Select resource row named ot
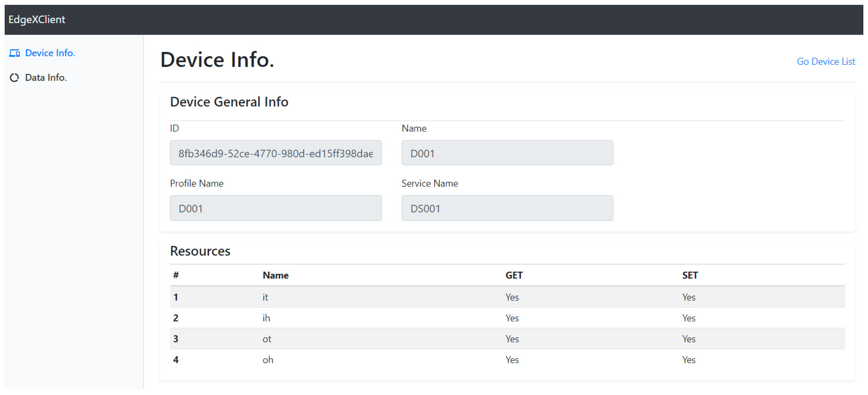 267,339
